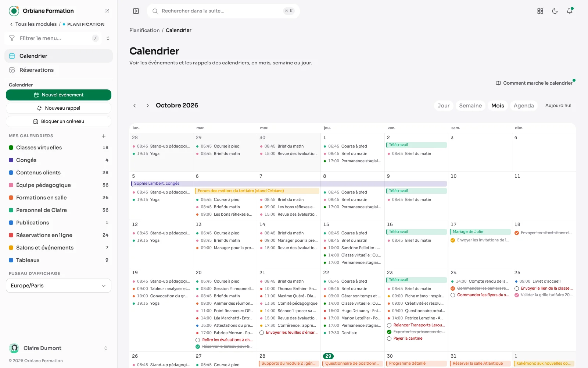Uncheck the completed Réserver le bateau task
The width and height of the screenshot is (588, 368).
point(198,347)
